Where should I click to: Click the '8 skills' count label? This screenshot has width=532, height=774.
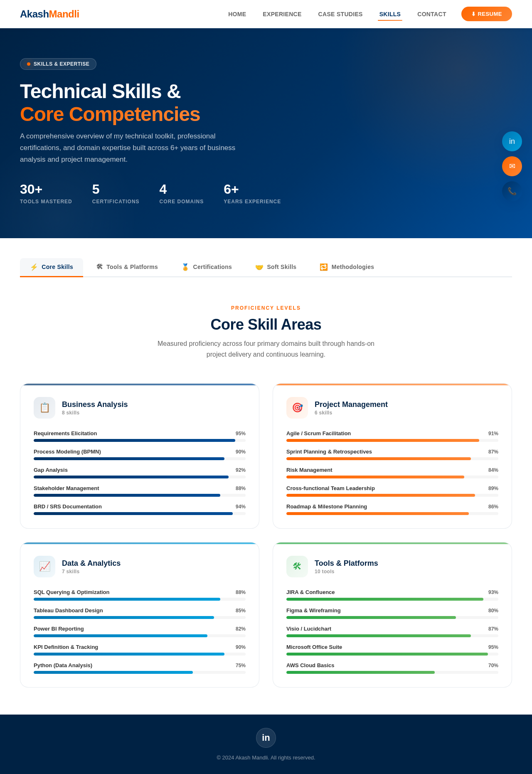[x=71, y=413]
